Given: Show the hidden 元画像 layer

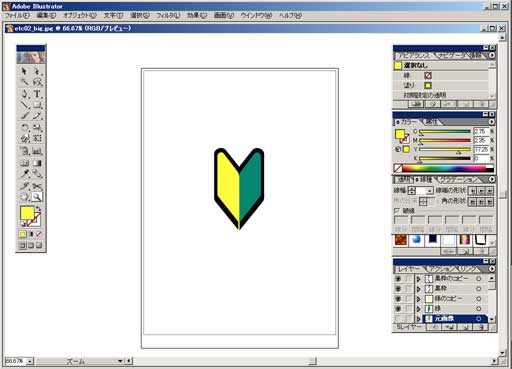Looking at the screenshot, I should coord(398,319).
